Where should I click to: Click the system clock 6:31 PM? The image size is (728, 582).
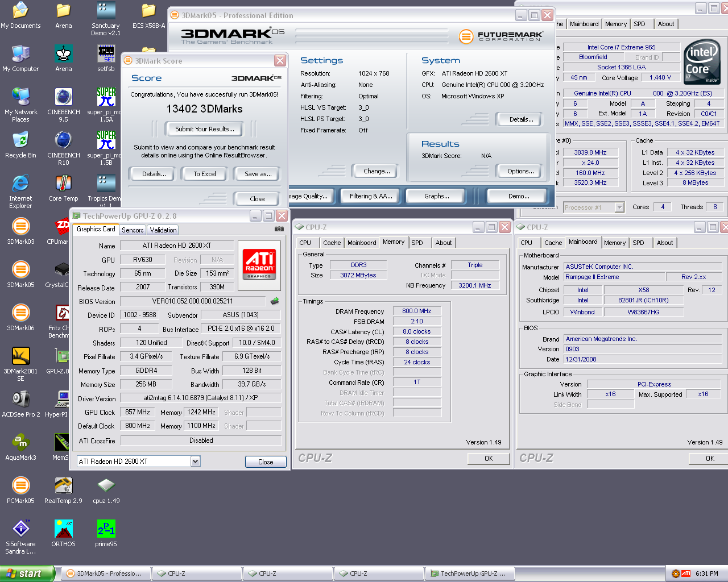pos(706,573)
